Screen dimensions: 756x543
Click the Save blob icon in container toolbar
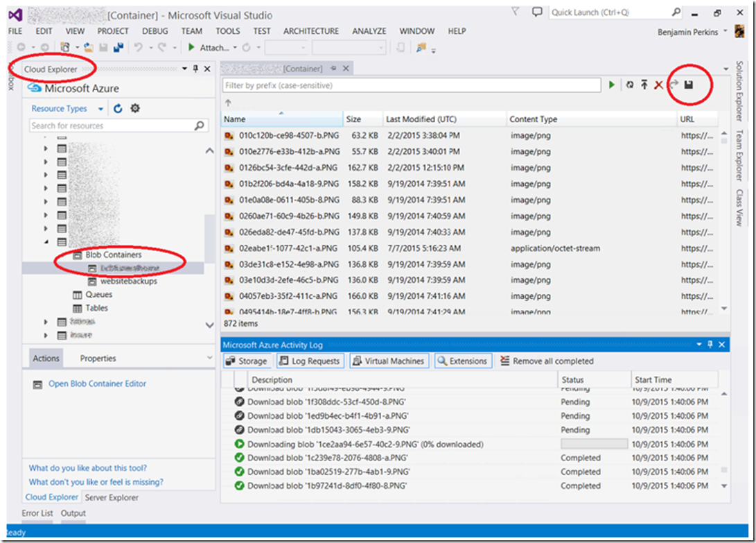[688, 85]
